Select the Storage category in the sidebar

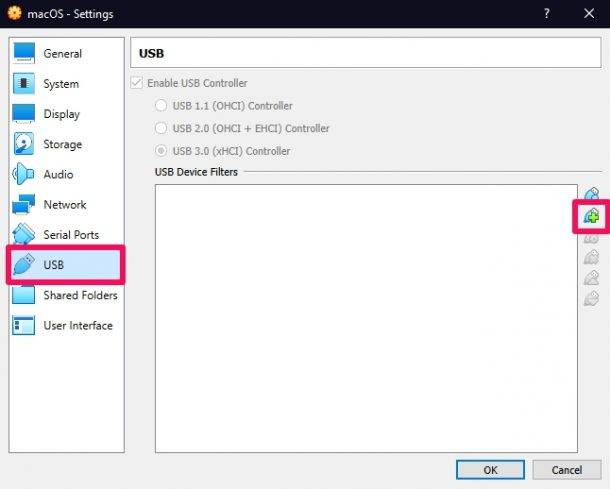pos(66,144)
